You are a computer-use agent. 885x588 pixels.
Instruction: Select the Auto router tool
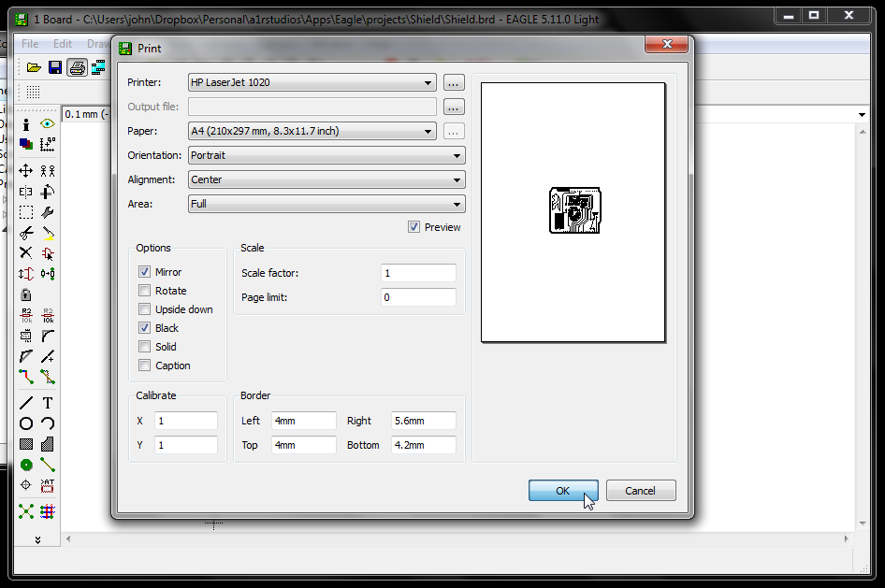pyautogui.click(x=48, y=511)
